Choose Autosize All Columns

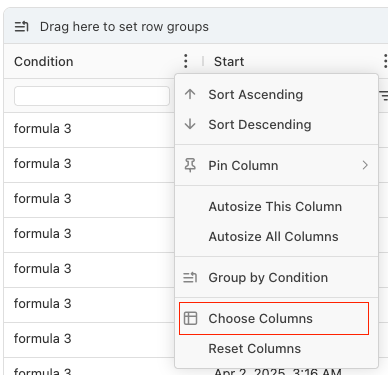point(276,237)
